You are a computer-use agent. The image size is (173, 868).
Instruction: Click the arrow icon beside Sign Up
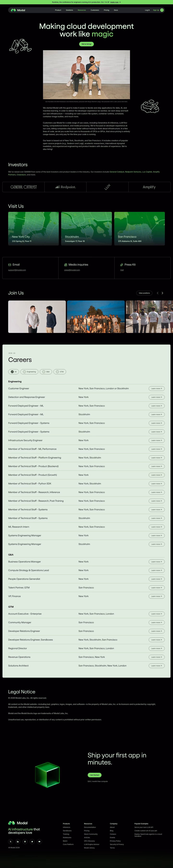[162, 10]
